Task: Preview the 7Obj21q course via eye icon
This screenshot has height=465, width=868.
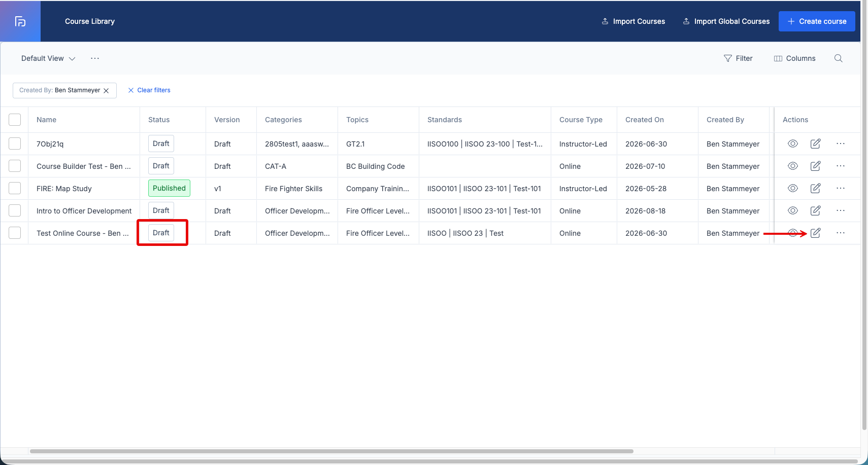Action: coord(793,144)
